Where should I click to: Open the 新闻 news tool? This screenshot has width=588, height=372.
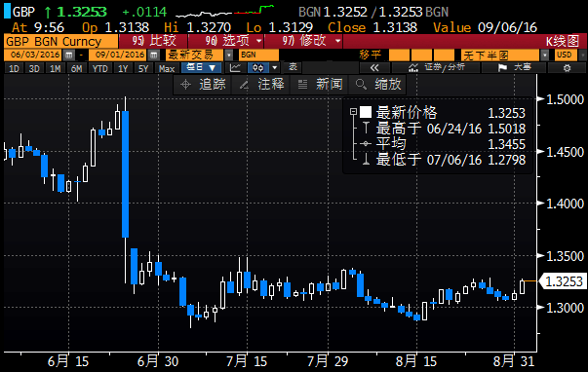pyautogui.click(x=320, y=85)
